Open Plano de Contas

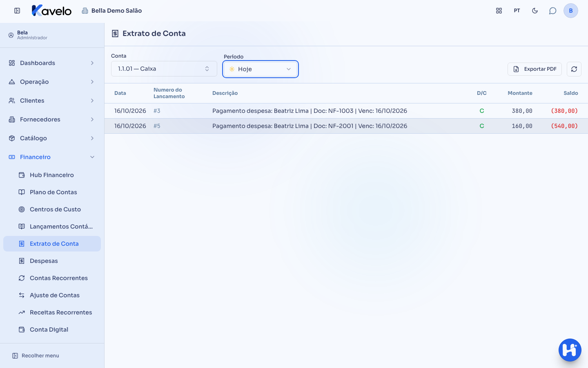coord(52,192)
